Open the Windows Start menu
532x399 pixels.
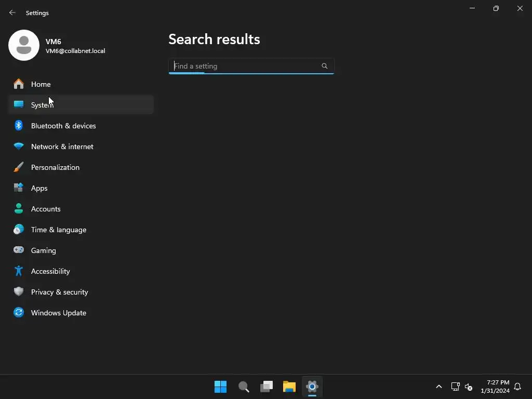220,387
